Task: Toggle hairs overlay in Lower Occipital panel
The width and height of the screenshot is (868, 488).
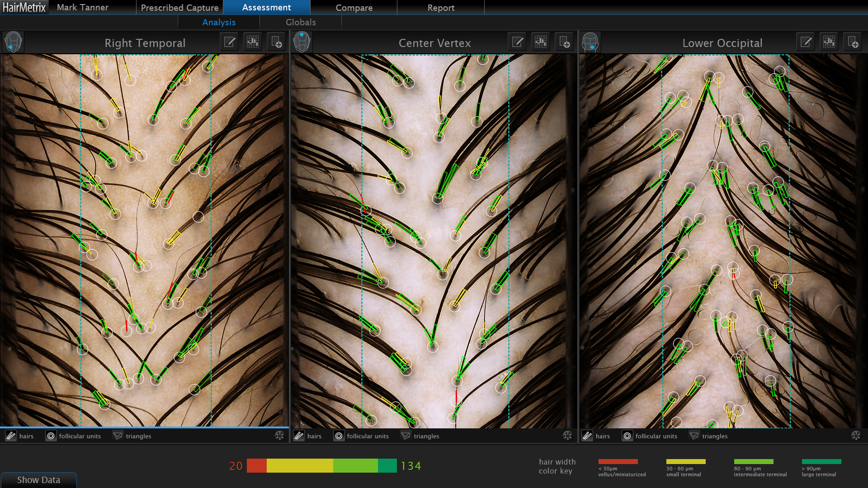Action: [x=596, y=436]
